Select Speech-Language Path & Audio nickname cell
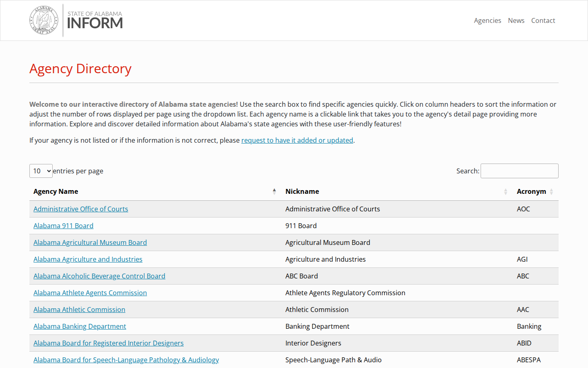The image size is (588, 368). [397, 360]
